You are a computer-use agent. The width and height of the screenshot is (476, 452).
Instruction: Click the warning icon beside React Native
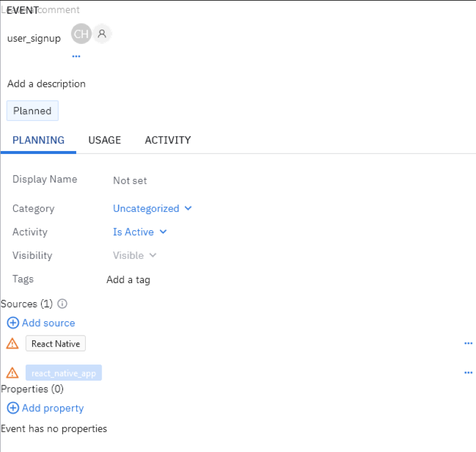12,344
